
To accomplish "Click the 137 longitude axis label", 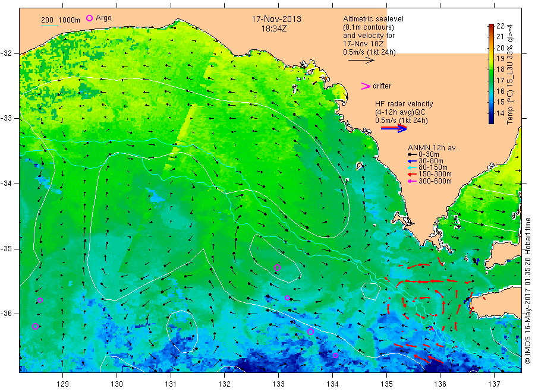I will (x=494, y=384).
